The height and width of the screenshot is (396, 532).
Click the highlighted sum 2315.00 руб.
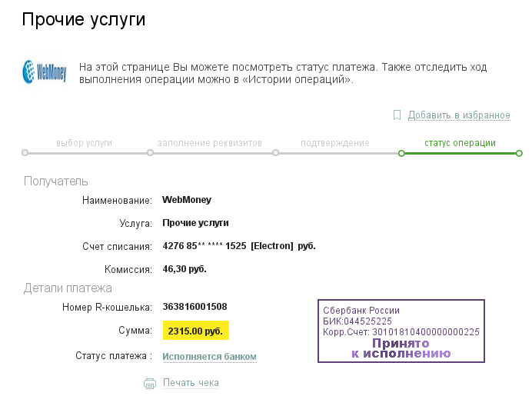click(196, 331)
